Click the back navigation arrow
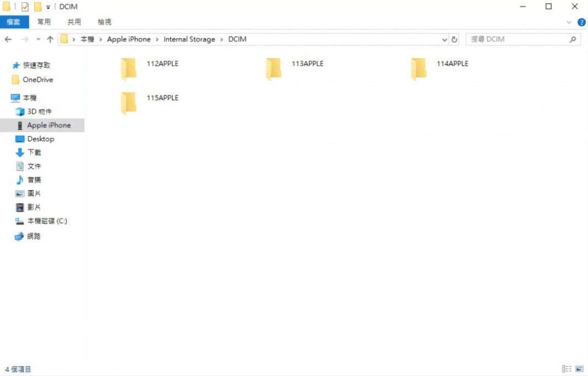 click(x=8, y=40)
